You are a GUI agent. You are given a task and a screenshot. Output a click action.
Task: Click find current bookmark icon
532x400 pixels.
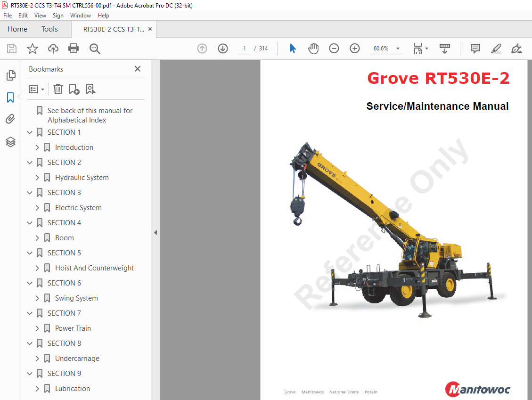(x=90, y=89)
